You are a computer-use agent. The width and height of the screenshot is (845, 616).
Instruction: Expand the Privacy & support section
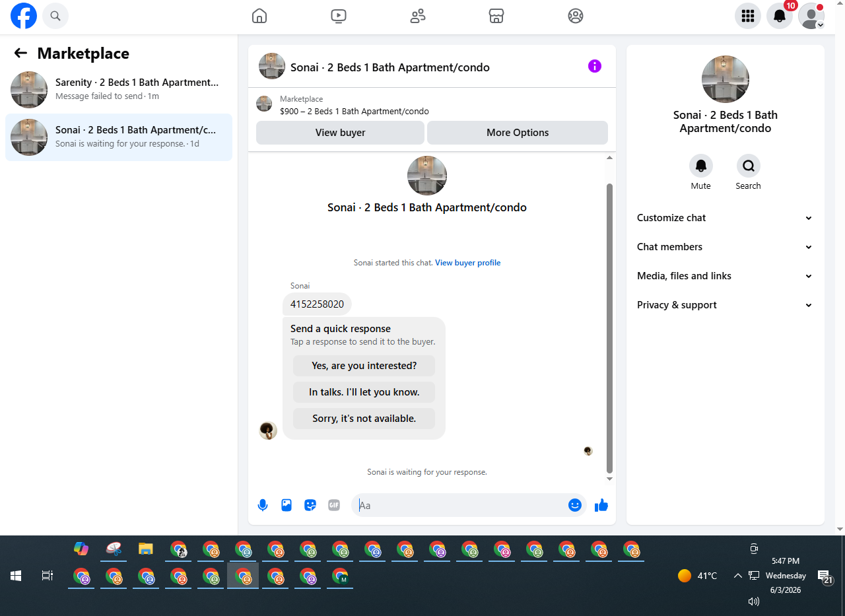click(725, 305)
